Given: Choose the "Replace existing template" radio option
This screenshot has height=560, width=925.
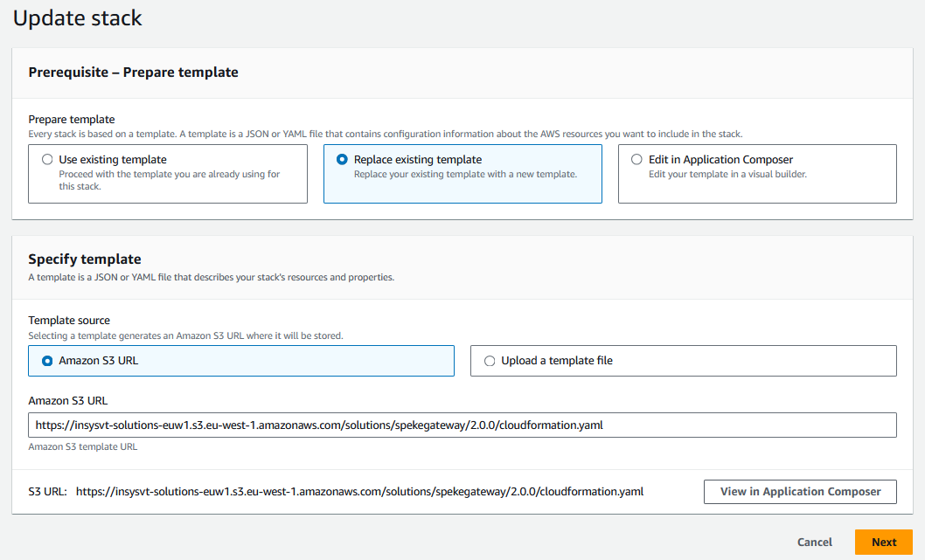Looking at the screenshot, I should [343, 160].
